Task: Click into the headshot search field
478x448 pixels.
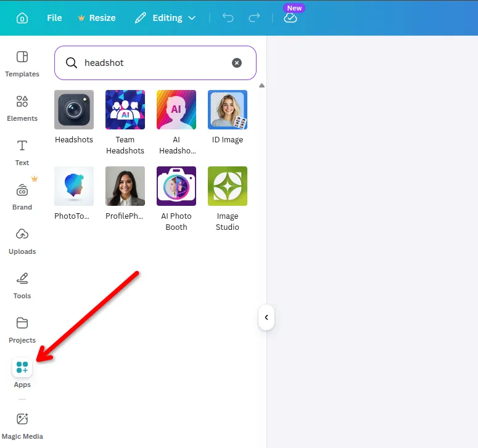Action: click(x=155, y=63)
